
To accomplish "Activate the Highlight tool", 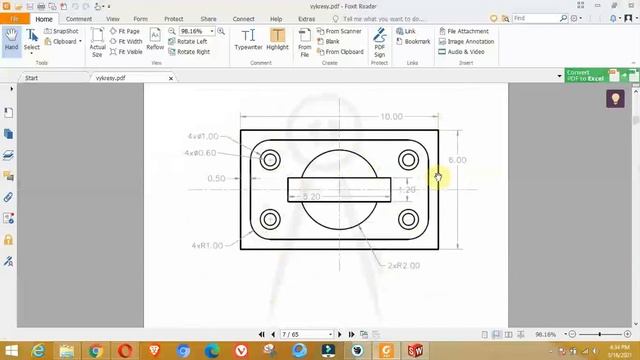I will point(277,40).
